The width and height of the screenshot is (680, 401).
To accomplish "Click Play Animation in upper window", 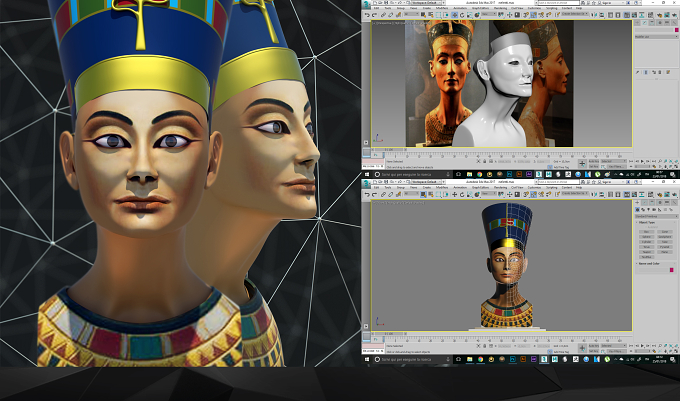I will click(x=642, y=161).
